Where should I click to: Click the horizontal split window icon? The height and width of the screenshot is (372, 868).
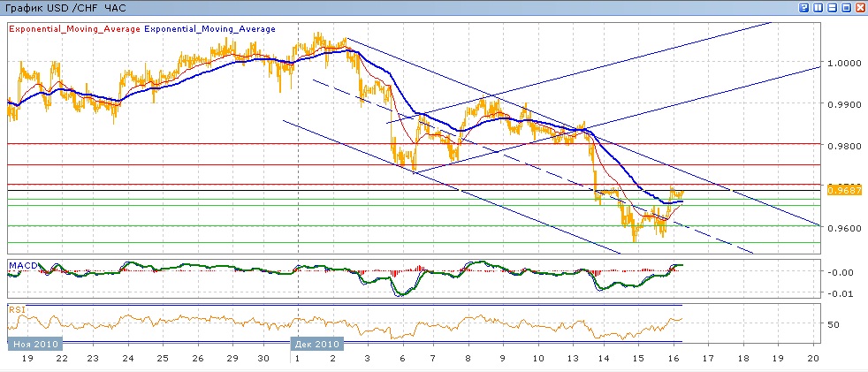[832, 7]
